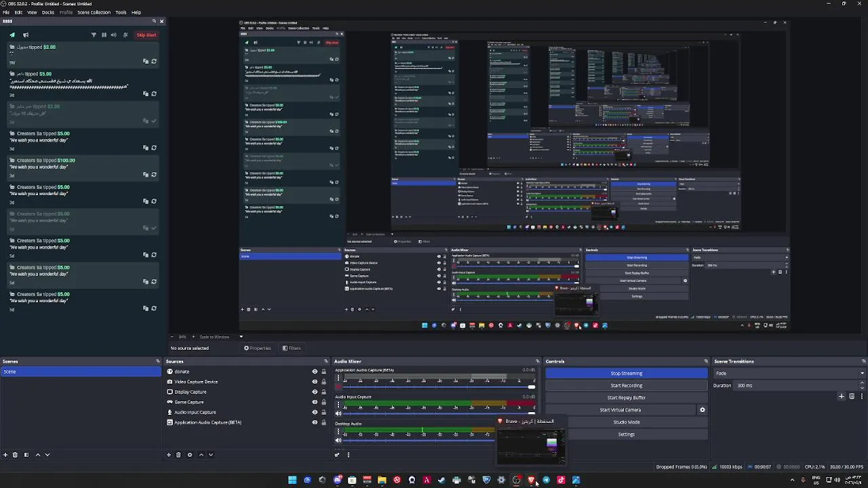Open advanced audio properties link icon

coord(337,455)
